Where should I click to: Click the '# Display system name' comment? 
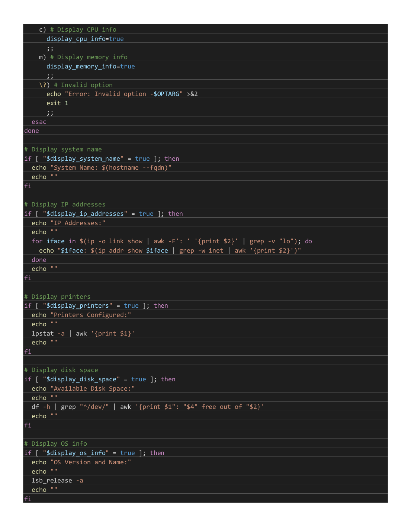(63, 149)
